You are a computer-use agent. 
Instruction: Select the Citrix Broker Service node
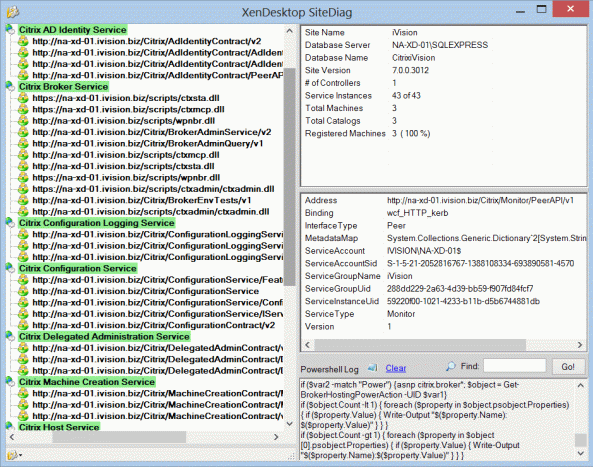coord(64,87)
